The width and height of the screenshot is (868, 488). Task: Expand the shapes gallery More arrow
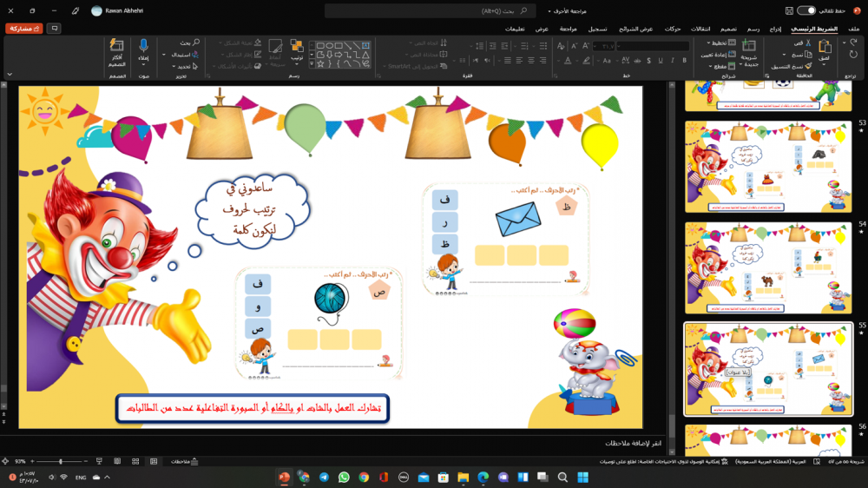pyautogui.click(x=312, y=64)
